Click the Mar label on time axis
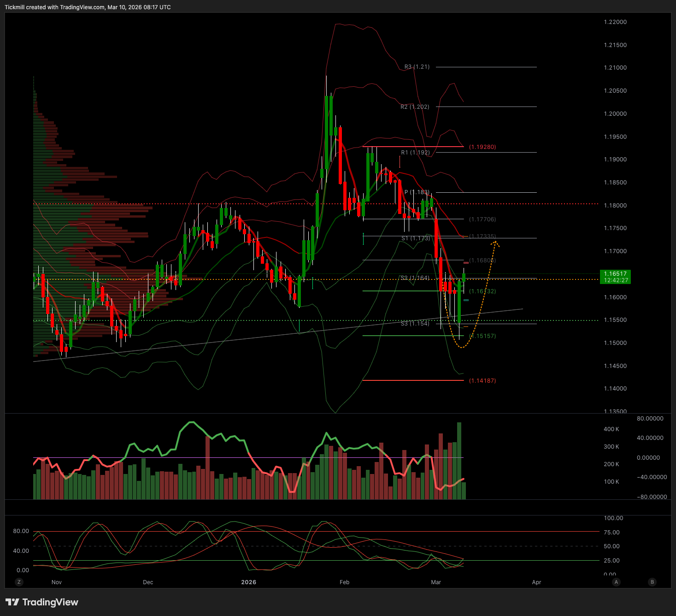Screen dimensions: 676x616 pos(436,582)
